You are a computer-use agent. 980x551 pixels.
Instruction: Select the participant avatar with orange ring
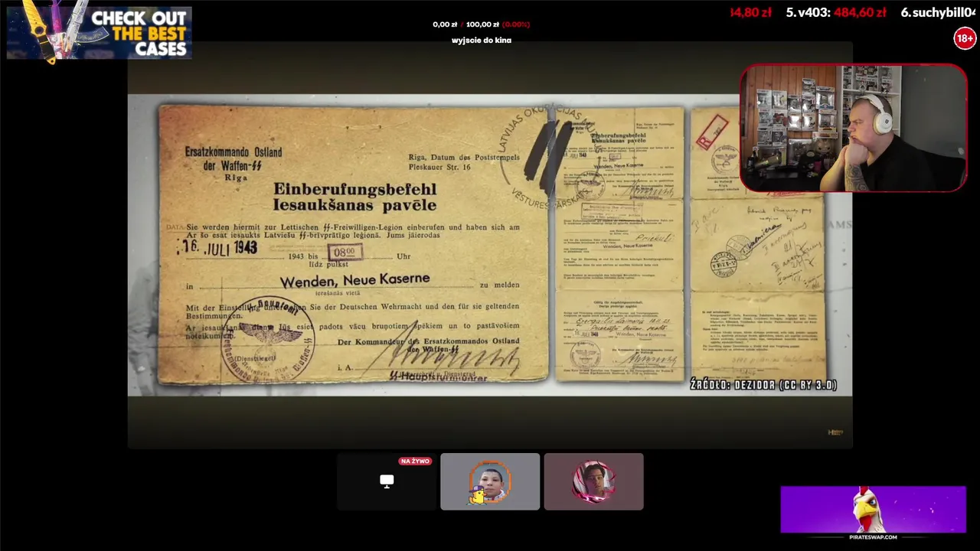click(x=490, y=481)
